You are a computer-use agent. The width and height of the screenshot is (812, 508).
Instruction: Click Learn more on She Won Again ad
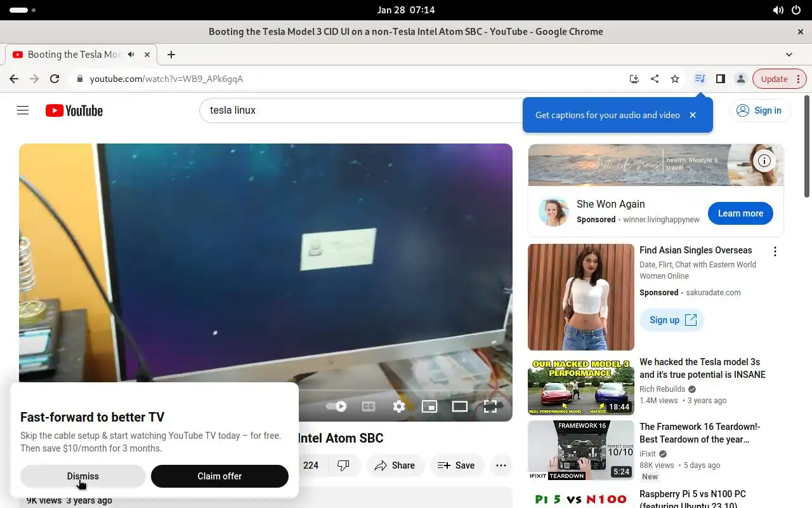pos(740,213)
